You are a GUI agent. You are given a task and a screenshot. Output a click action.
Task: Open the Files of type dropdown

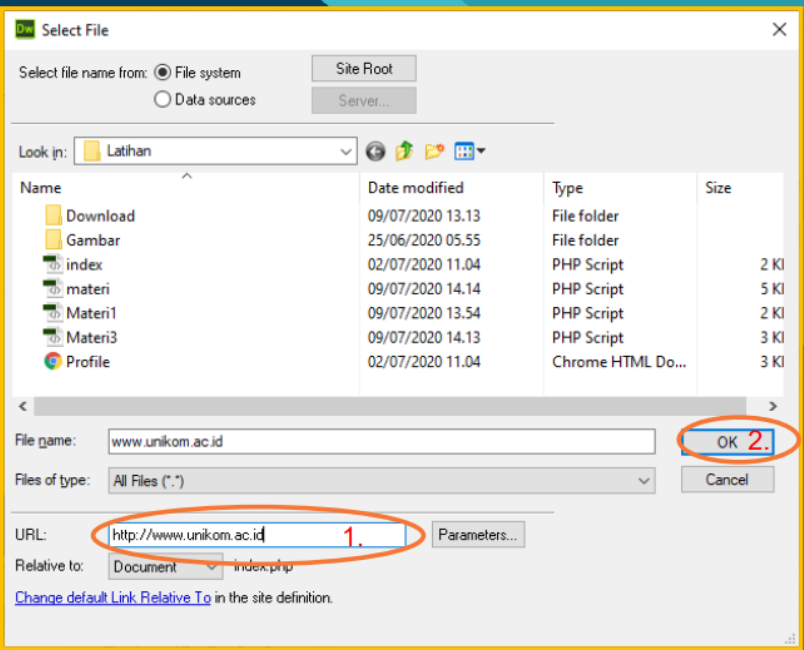[x=645, y=481]
